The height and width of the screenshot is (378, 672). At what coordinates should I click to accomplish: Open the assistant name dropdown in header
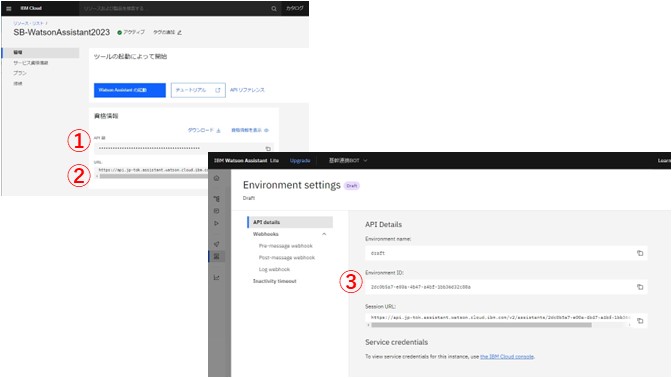(348, 160)
